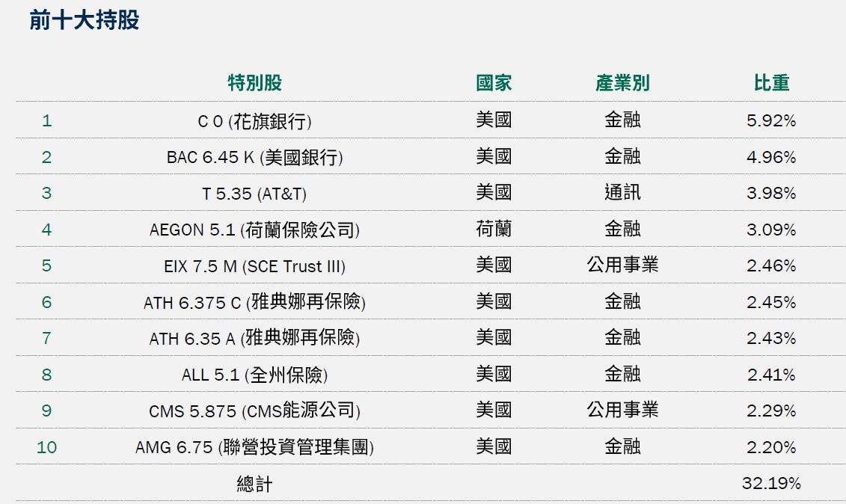Screen dimensions: 846x504
Task: Click EIX 7.5 M (SCE Trust III)
Action: [254, 266]
